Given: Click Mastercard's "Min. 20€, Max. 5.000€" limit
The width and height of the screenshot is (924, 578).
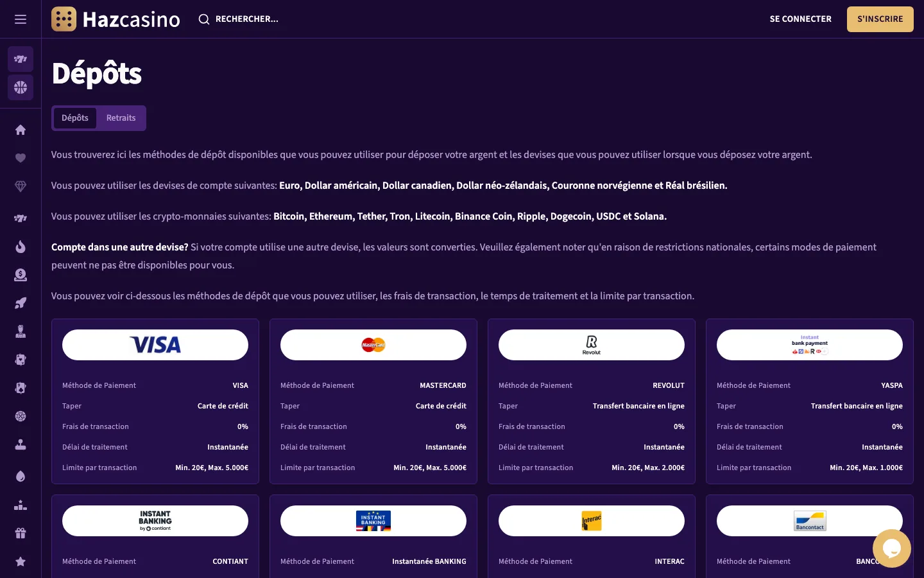Looking at the screenshot, I should pos(430,468).
